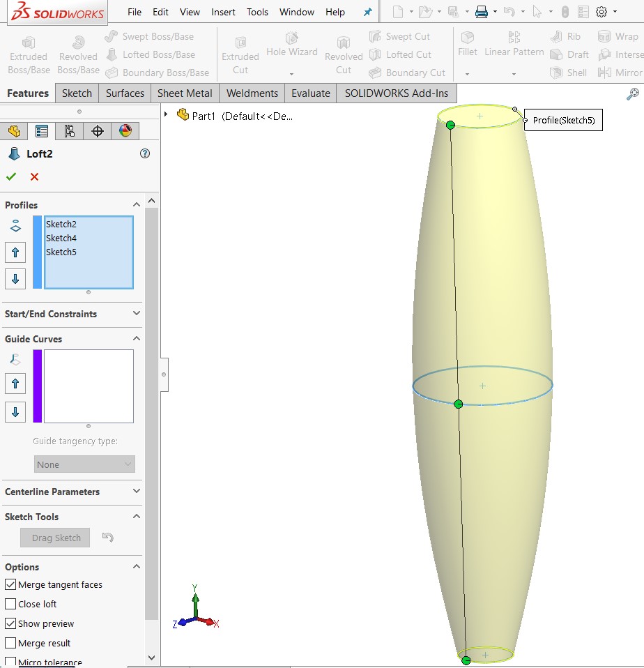Open the ConfigurationManager tab icon

click(69, 131)
